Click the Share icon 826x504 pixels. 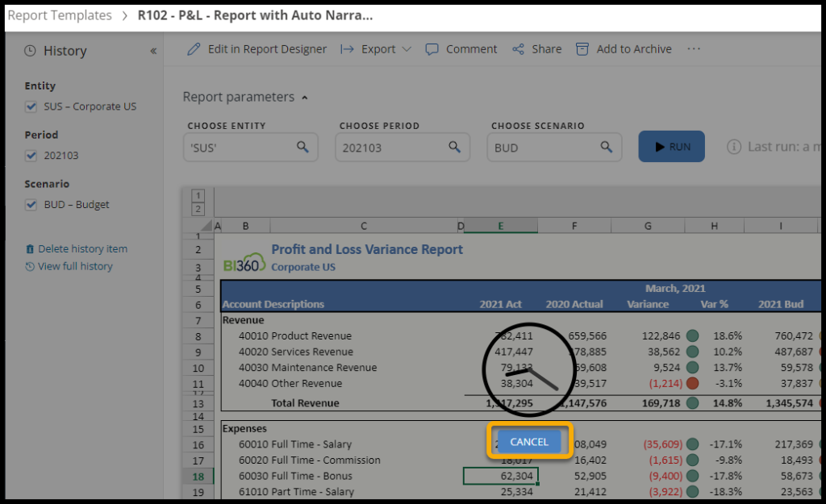[518, 49]
